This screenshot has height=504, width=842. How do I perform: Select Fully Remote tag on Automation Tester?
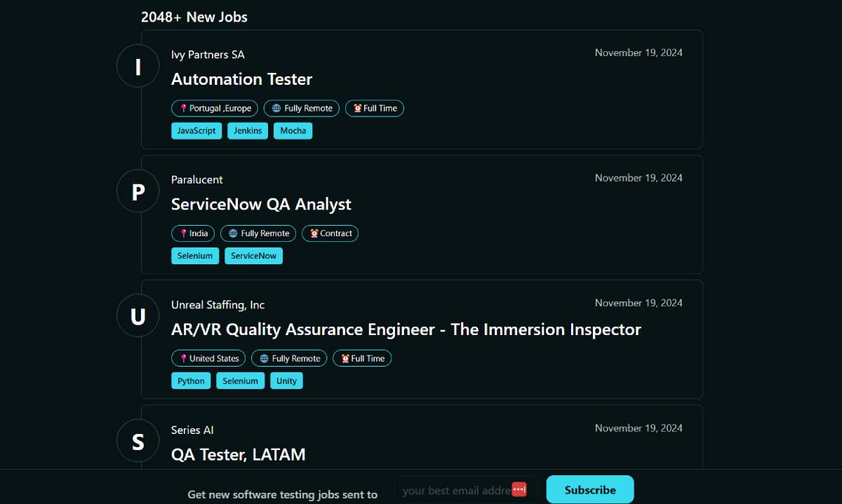coord(302,108)
